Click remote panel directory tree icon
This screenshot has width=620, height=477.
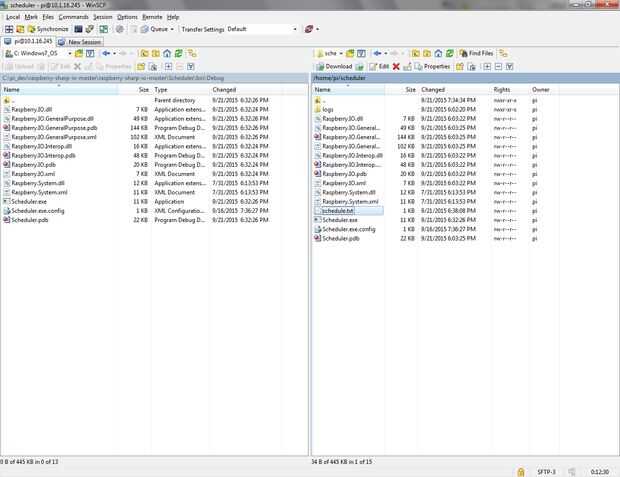coord(503,53)
